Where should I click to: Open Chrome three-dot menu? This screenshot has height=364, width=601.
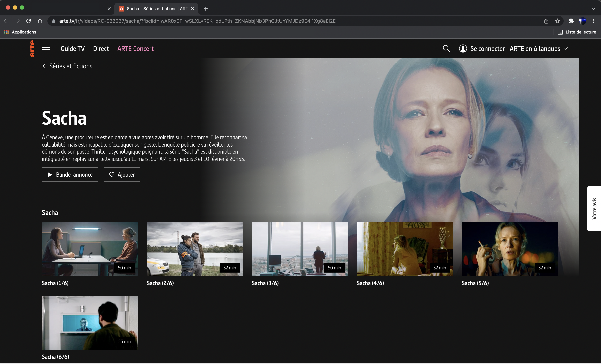tap(594, 21)
